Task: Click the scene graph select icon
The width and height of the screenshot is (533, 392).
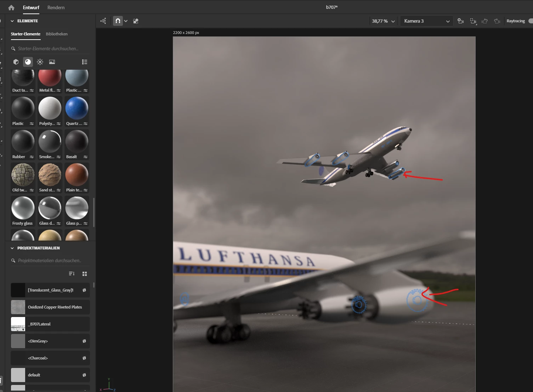Action: pyautogui.click(x=103, y=21)
